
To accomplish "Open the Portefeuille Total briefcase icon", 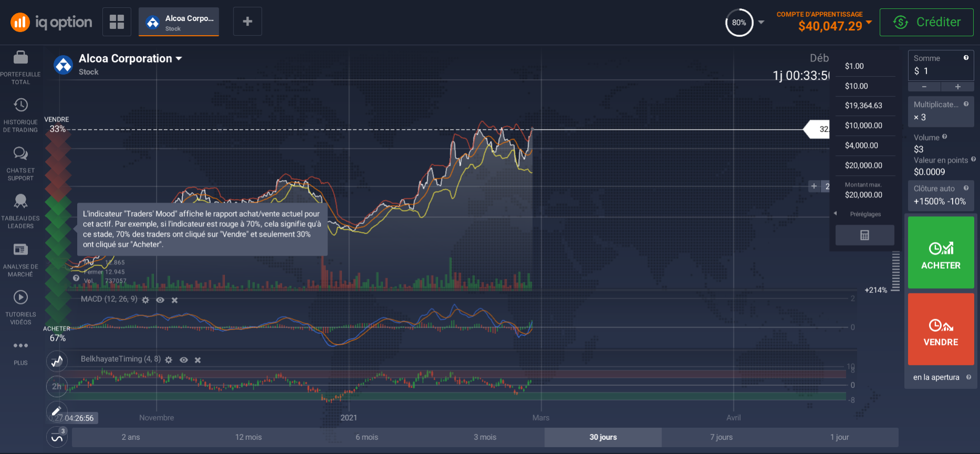I will click(x=20, y=57).
